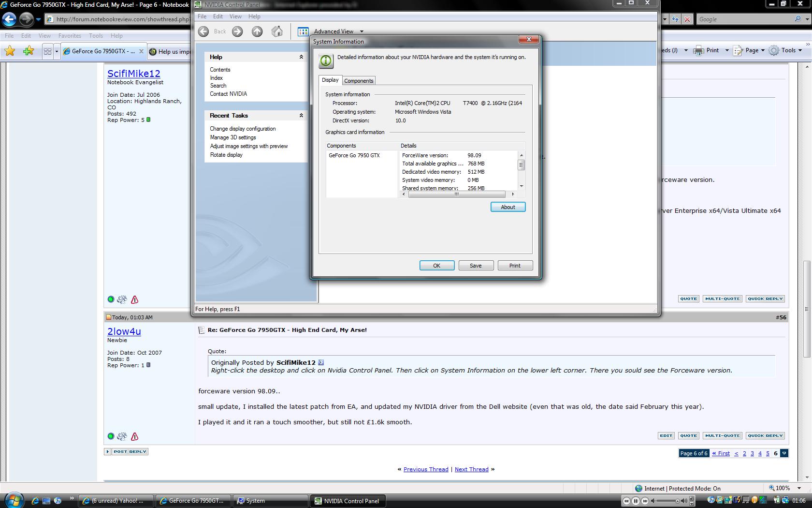Close the GeForce Go 7950GTX browser tab
812x508 pixels.
(x=141, y=51)
